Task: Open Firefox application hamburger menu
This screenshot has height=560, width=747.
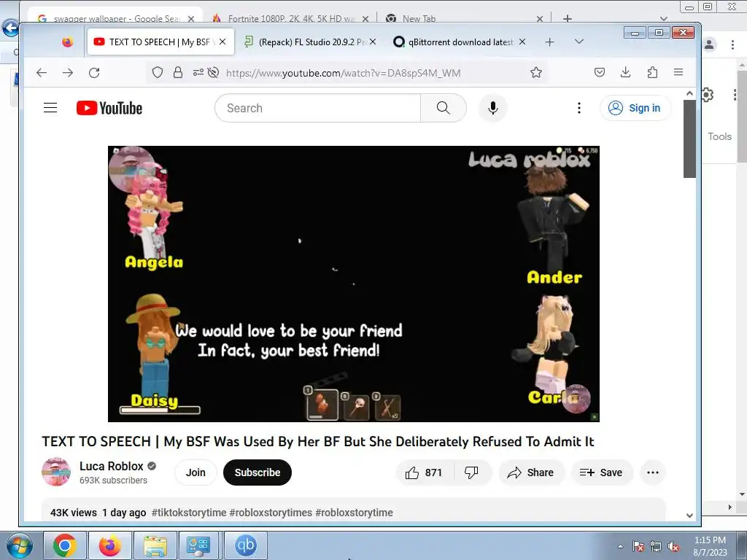Action: [x=678, y=72]
